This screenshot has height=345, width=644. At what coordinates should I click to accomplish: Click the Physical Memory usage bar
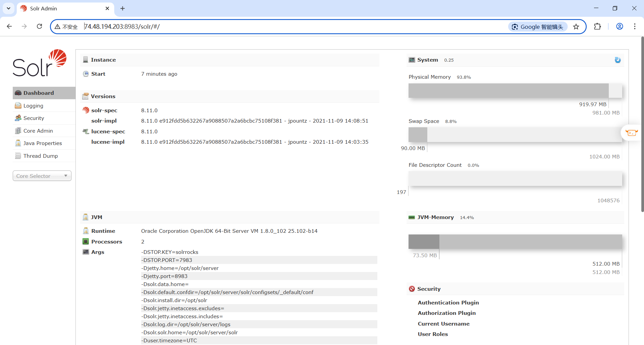(515, 91)
